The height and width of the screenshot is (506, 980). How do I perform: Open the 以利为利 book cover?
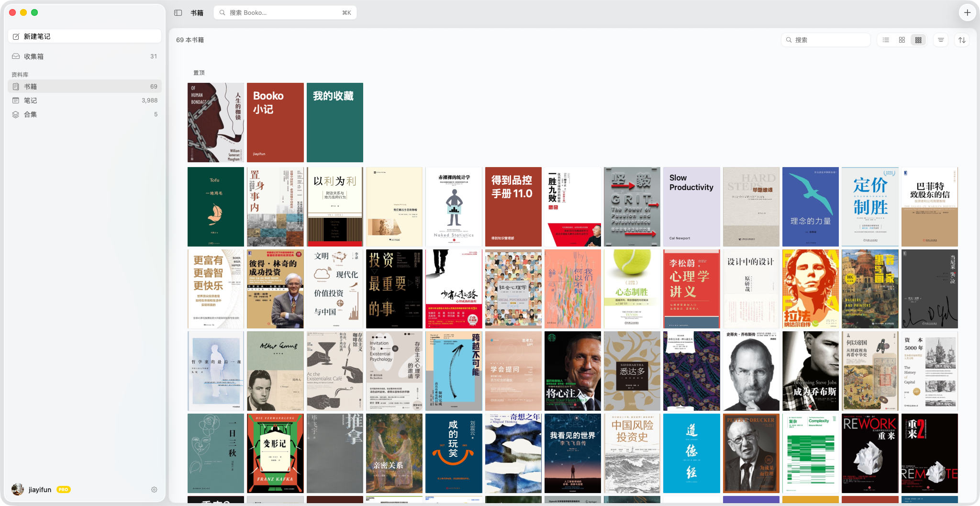tap(335, 207)
